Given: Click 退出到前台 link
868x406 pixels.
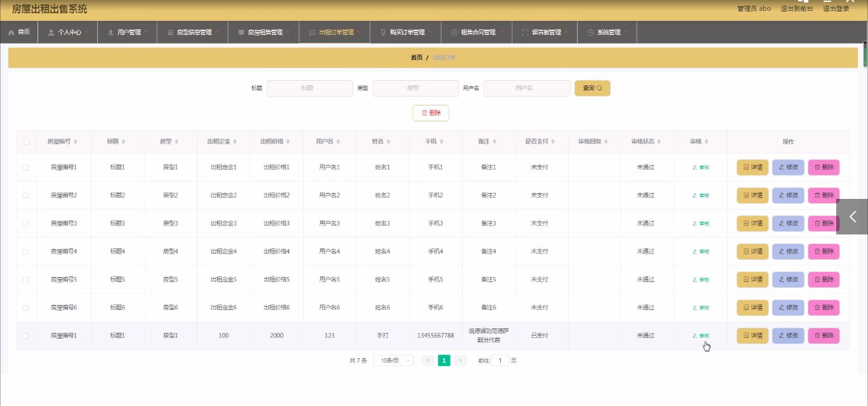Looking at the screenshot, I should pos(797,9).
